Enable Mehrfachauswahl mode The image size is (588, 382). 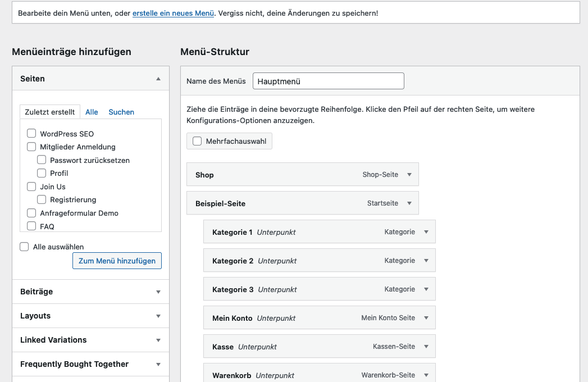pyautogui.click(x=197, y=140)
